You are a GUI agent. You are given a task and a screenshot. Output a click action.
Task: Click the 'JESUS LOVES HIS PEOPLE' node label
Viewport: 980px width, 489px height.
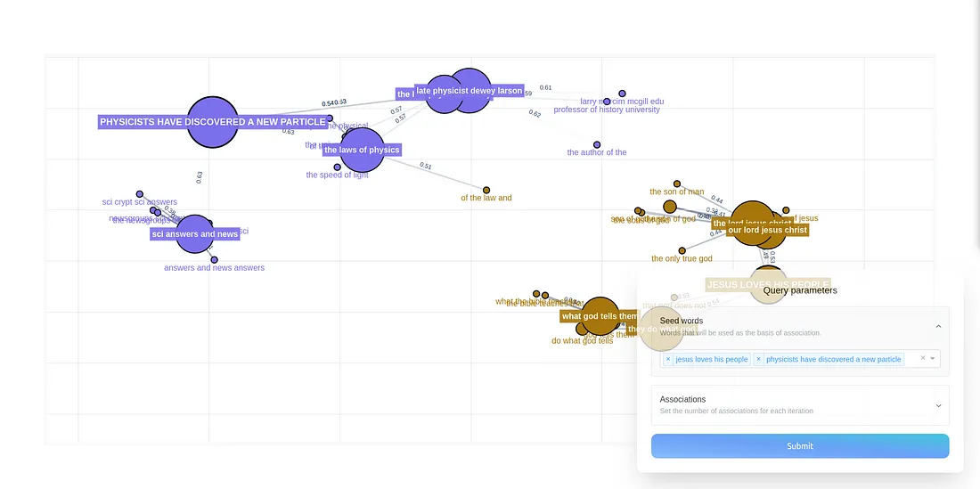pyautogui.click(x=768, y=285)
